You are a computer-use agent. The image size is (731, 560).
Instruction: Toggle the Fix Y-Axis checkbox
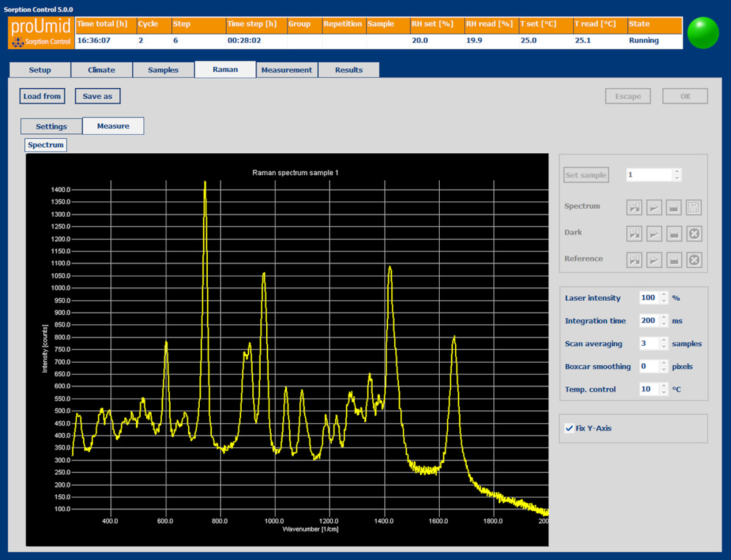point(569,429)
